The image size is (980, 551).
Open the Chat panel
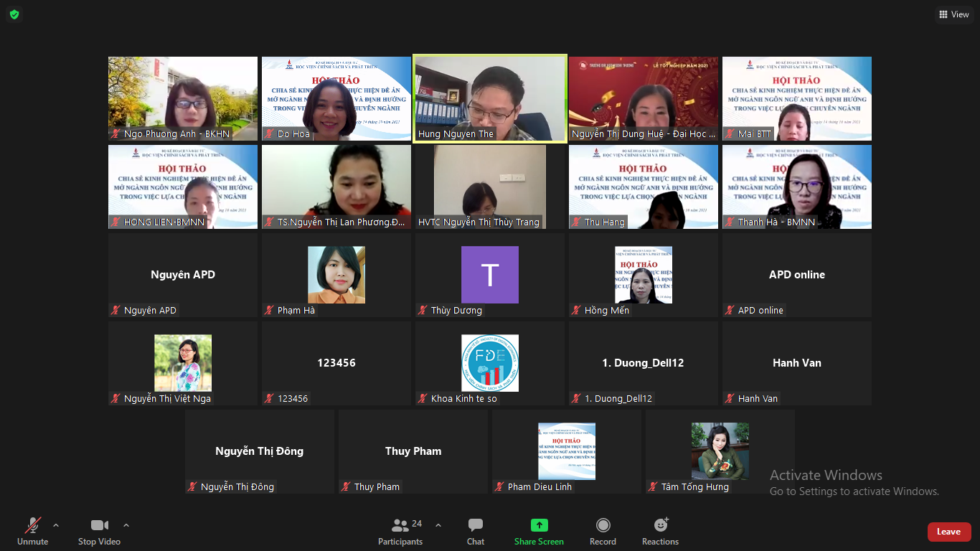(475, 531)
